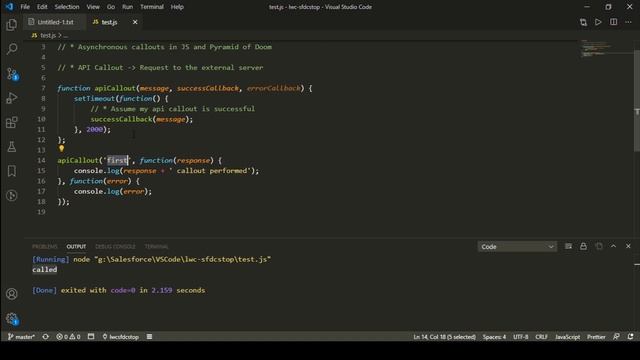This screenshot has width=640, height=360.
Task: Open the Explorer view in activity bar
Action: [x=11, y=25]
